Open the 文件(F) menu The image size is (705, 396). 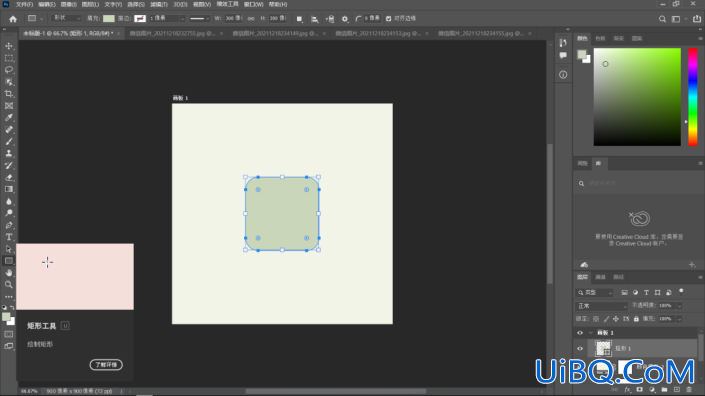(24, 4)
